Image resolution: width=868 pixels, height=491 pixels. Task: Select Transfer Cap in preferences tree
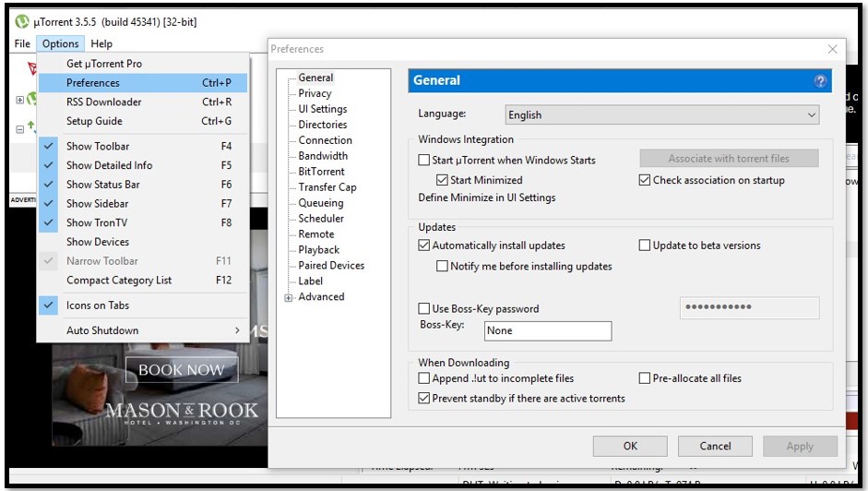(x=327, y=187)
